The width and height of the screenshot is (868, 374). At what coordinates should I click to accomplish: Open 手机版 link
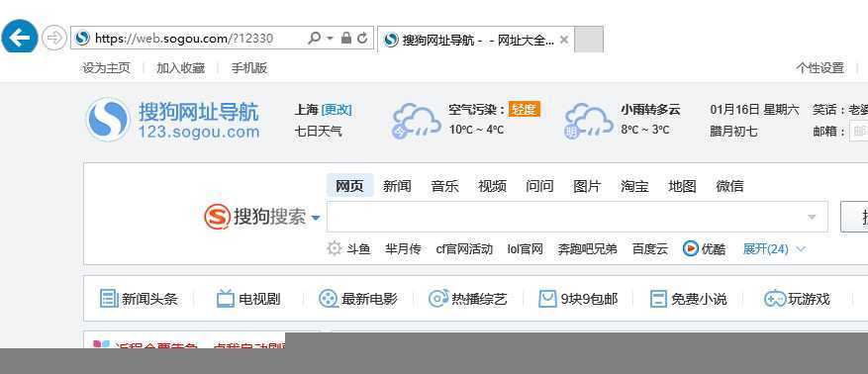pyautogui.click(x=249, y=68)
